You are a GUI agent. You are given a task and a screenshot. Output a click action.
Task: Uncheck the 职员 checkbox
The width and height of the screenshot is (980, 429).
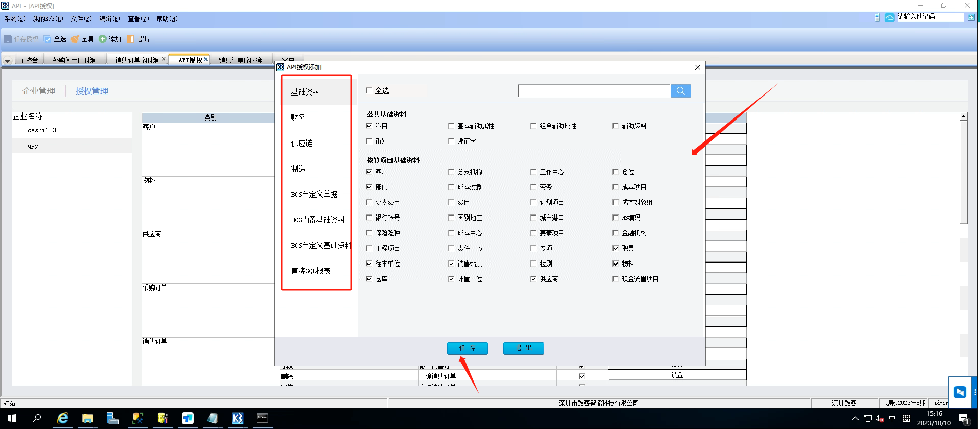(616, 248)
